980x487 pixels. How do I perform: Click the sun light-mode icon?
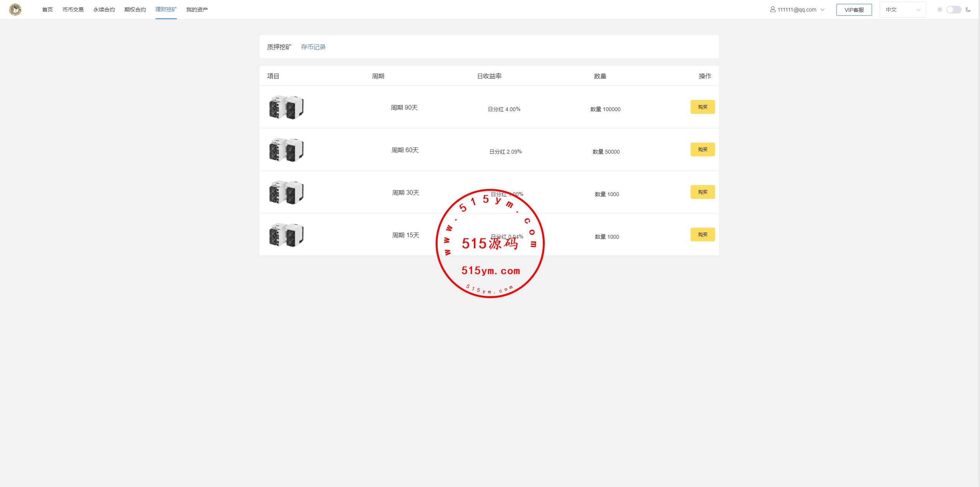[939, 10]
